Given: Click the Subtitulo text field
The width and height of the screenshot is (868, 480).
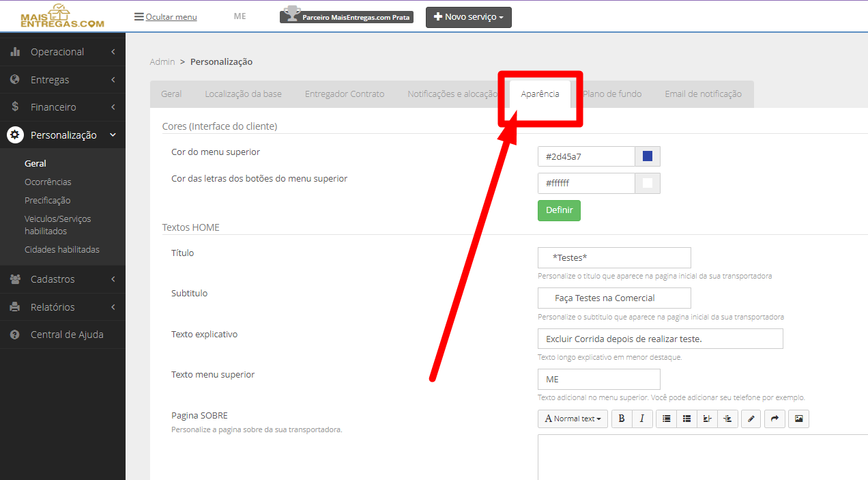Looking at the screenshot, I should pyautogui.click(x=614, y=298).
